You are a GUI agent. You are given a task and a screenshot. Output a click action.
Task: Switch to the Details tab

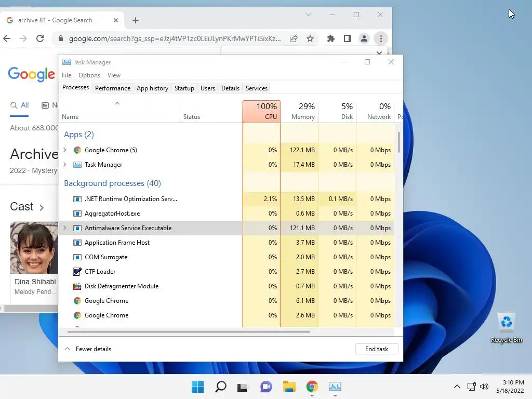[x=230, y=88]
